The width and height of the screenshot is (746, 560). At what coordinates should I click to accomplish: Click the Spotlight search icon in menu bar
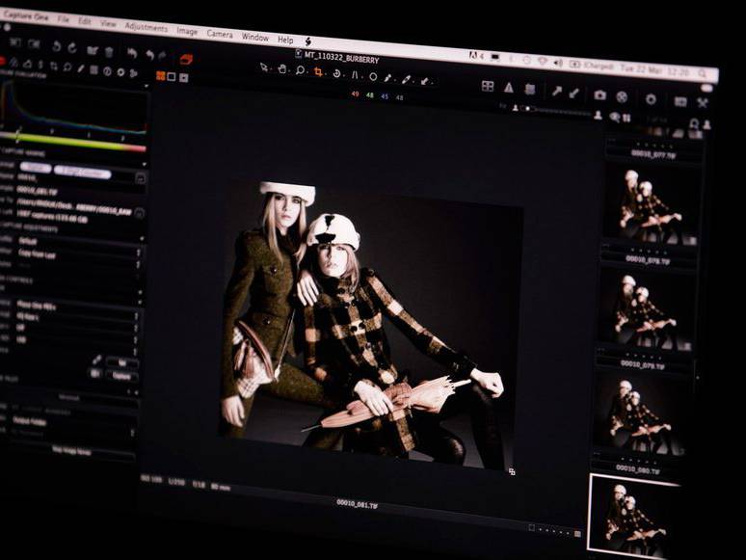[x=703, y=72]
